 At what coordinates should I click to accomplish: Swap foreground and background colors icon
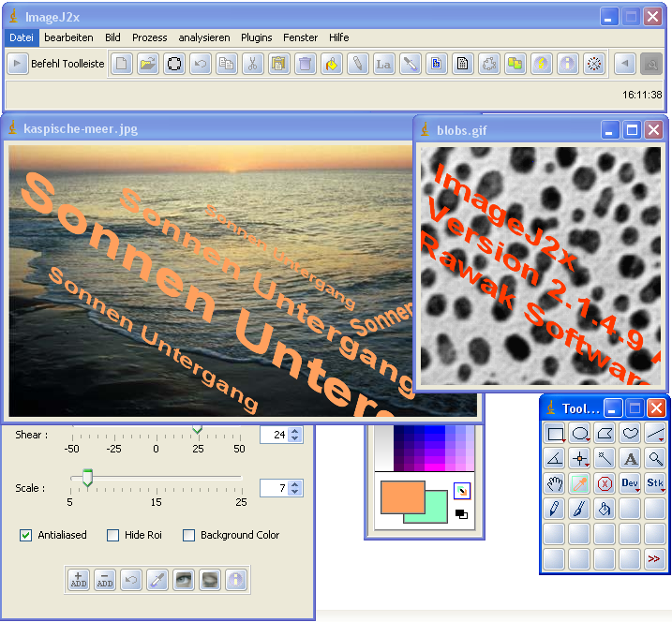coord(461,491)
